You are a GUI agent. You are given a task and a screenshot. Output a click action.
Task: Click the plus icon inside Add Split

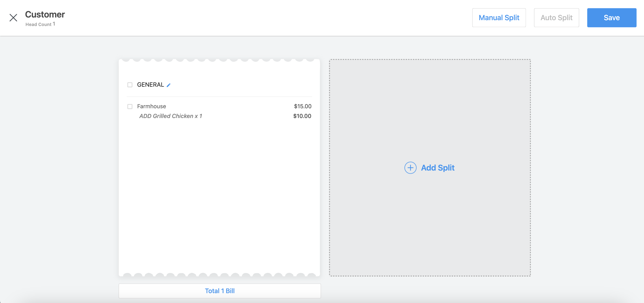tap(410, 168)
